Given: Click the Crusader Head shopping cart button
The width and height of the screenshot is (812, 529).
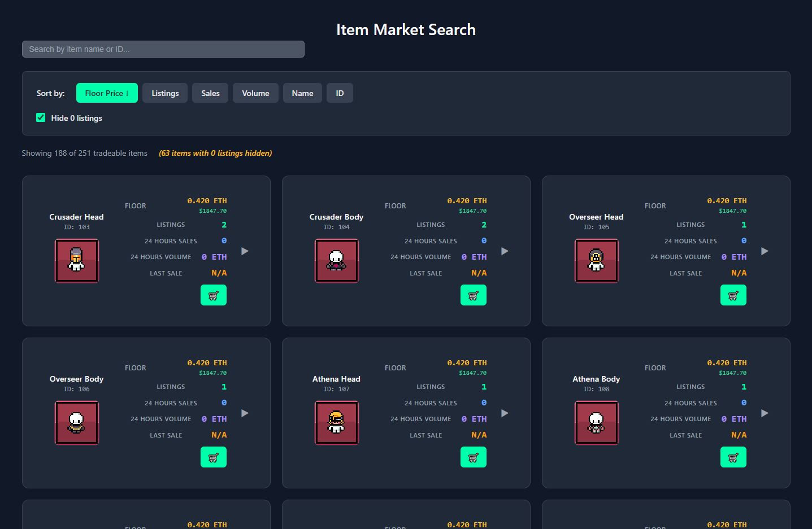Looking at the screenshot, I should [x=213, y=295].
